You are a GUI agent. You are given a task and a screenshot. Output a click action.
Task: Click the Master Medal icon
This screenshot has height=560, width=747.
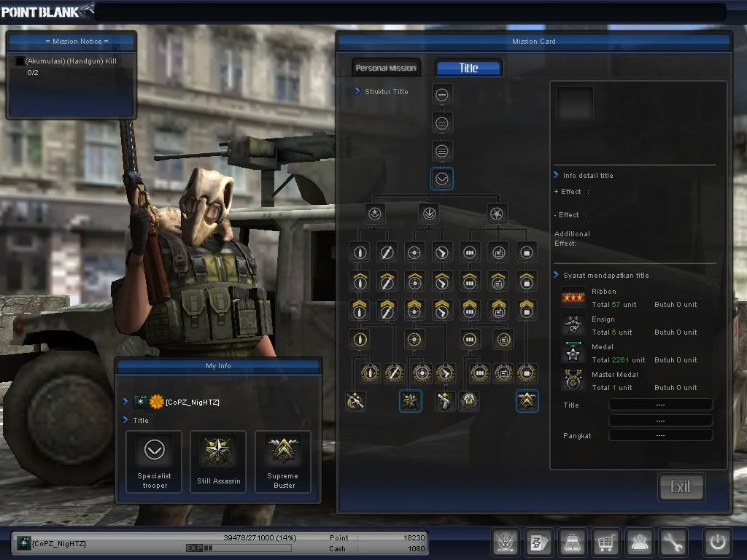click(x=573, y=381)
